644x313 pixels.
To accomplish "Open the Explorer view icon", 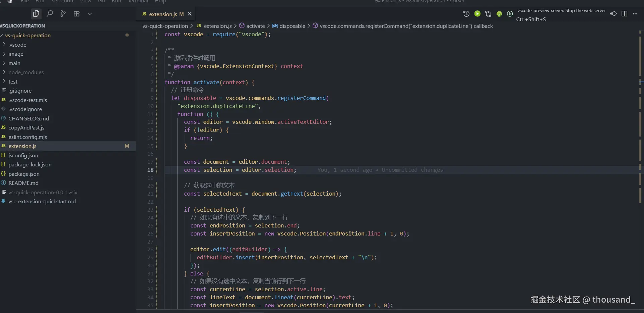I will (36, 14).
